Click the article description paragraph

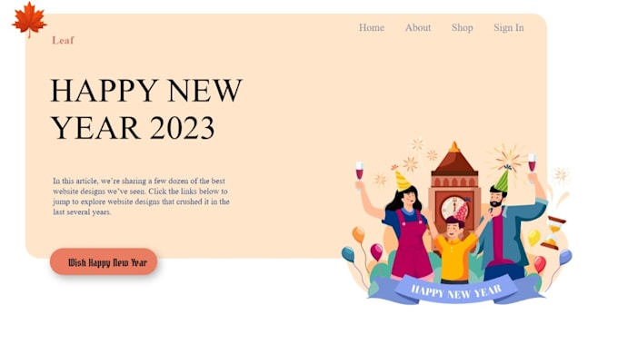pyautogui.click(x=141, y=196)
